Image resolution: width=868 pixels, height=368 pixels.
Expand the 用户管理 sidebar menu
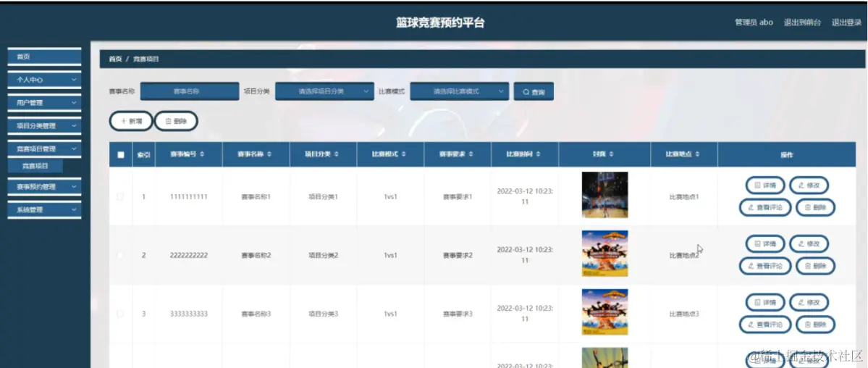coord(44,103)
